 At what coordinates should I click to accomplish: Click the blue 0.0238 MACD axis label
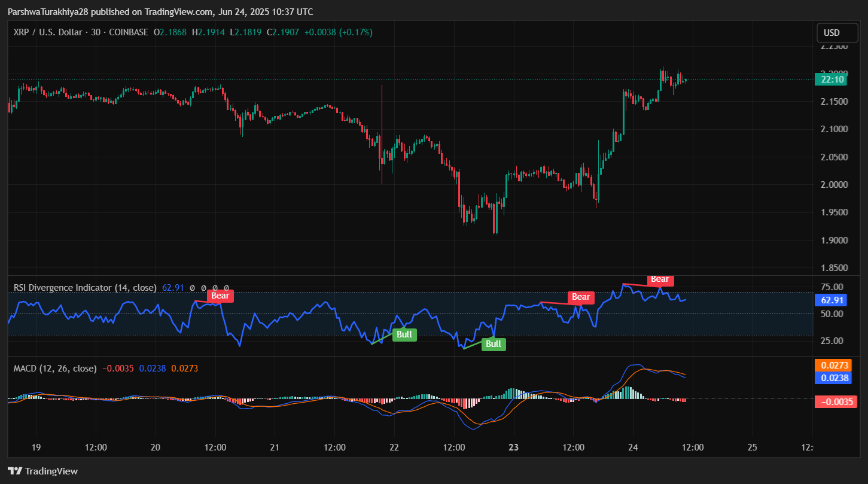point(836,378)
